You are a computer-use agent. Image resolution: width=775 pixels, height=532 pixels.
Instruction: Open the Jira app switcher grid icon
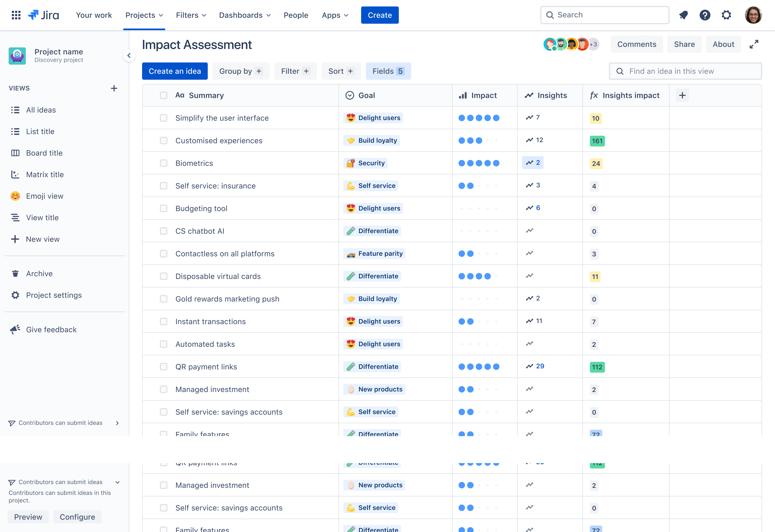[x=16, y=15]
